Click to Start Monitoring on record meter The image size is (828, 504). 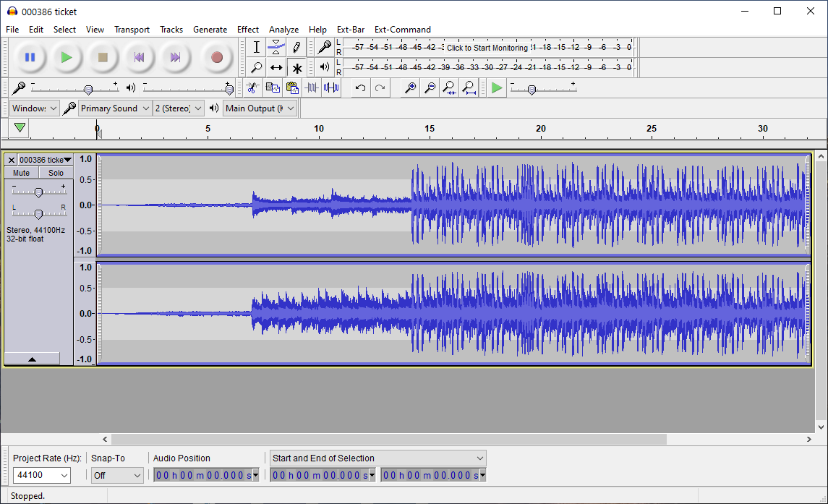487,48
